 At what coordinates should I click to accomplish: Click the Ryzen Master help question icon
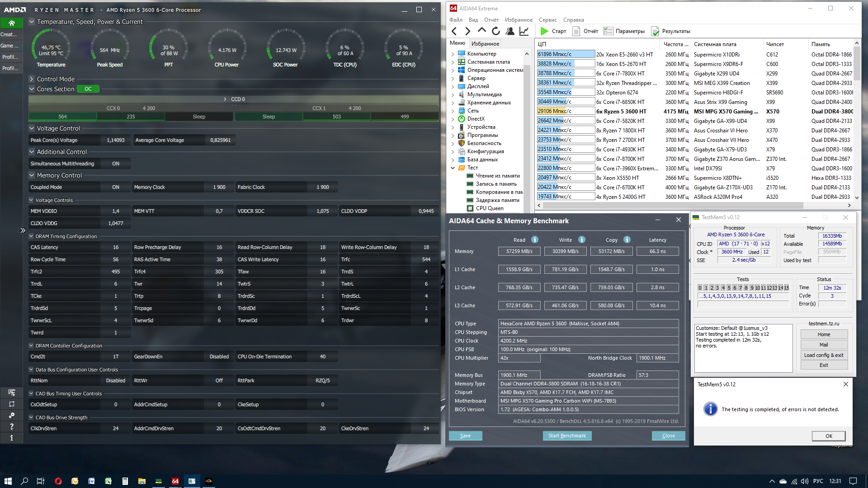(12, 427)
